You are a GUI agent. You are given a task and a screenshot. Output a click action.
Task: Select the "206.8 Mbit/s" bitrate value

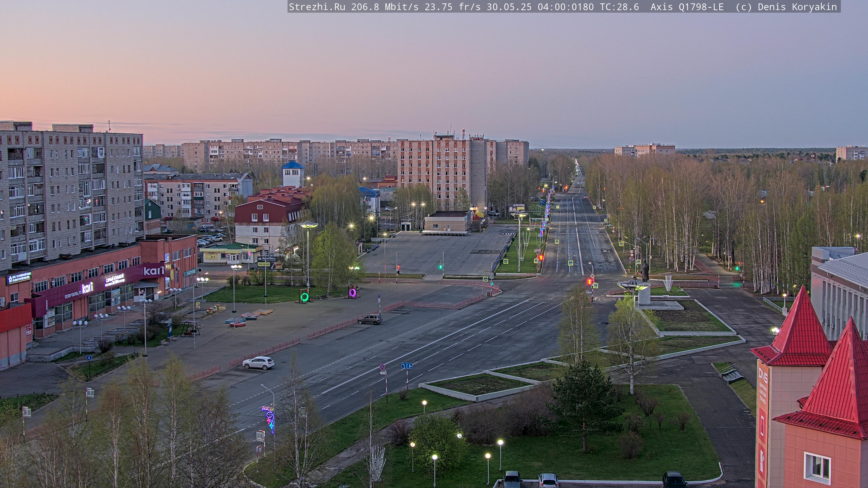(385, 7)
